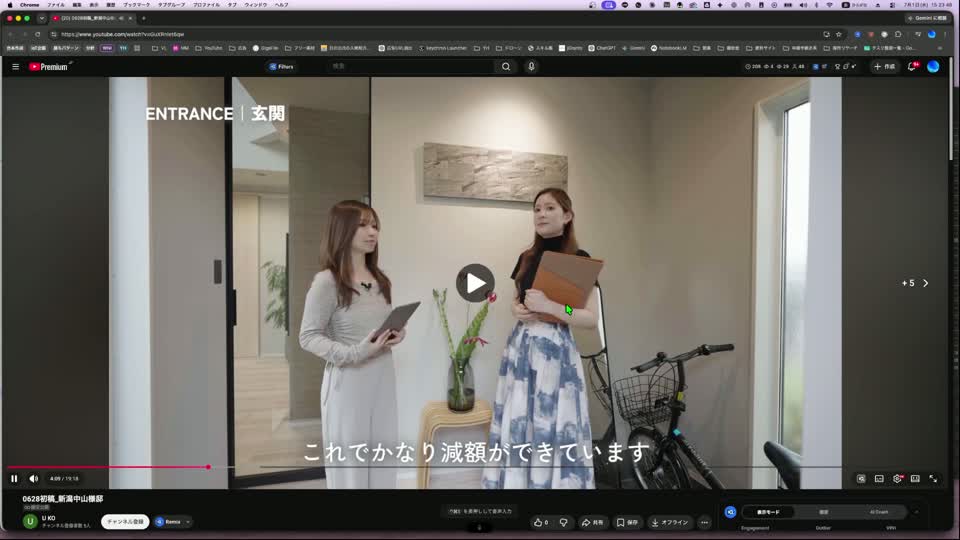This screenshot has height=540, width=960.
Task: Dislike the video with the thumbs-down button
Action: (x=563, y=522)
